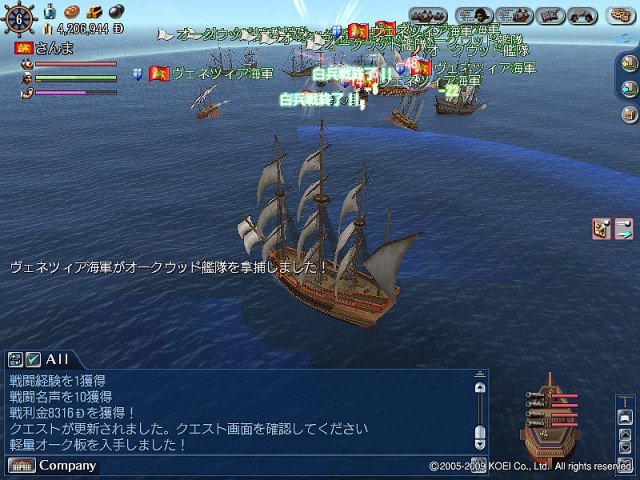This screenshot has height=480, width=640.
Task: Open the items bag menu button
Action: [x=550, y=16]
